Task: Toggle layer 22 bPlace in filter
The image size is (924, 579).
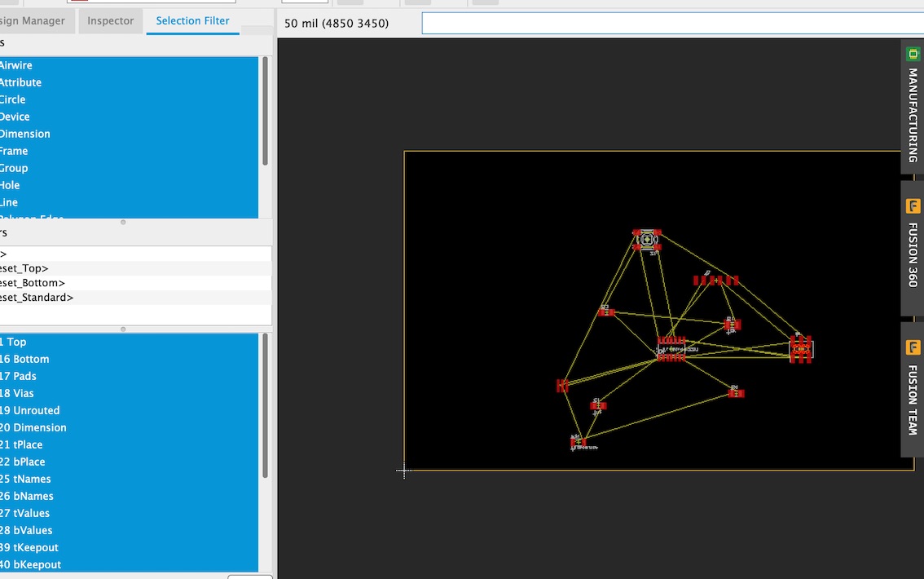Action: [x=129, y=462]
